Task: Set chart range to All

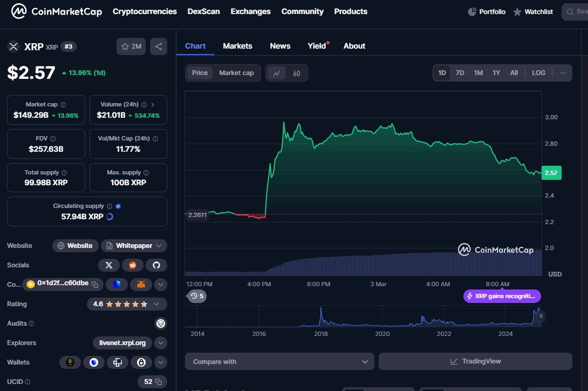Action: click(514, 73)
